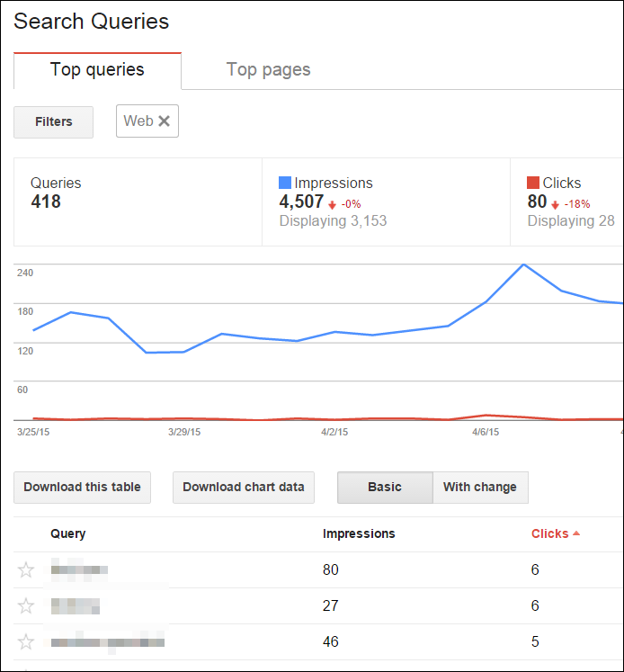Click Download this table
The width and height of the screenshot is (624, 672).
(x=82, y=488)
